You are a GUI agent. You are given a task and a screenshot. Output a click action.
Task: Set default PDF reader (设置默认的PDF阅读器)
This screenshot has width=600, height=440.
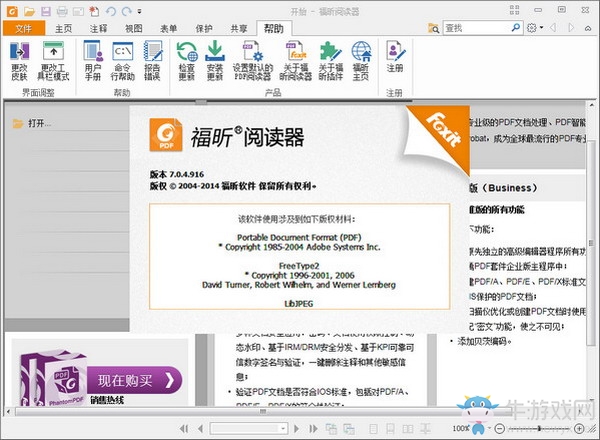pos(253,60)
